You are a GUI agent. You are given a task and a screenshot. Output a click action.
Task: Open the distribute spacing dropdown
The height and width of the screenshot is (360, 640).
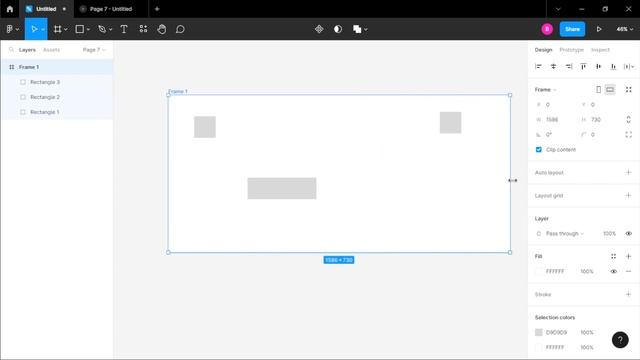tap(629, 67)
